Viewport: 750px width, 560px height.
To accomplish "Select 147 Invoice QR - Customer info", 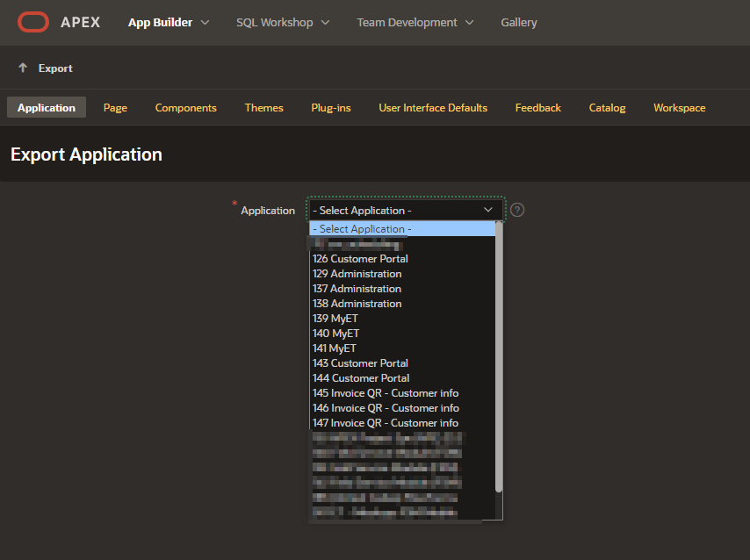I will 385,423.
